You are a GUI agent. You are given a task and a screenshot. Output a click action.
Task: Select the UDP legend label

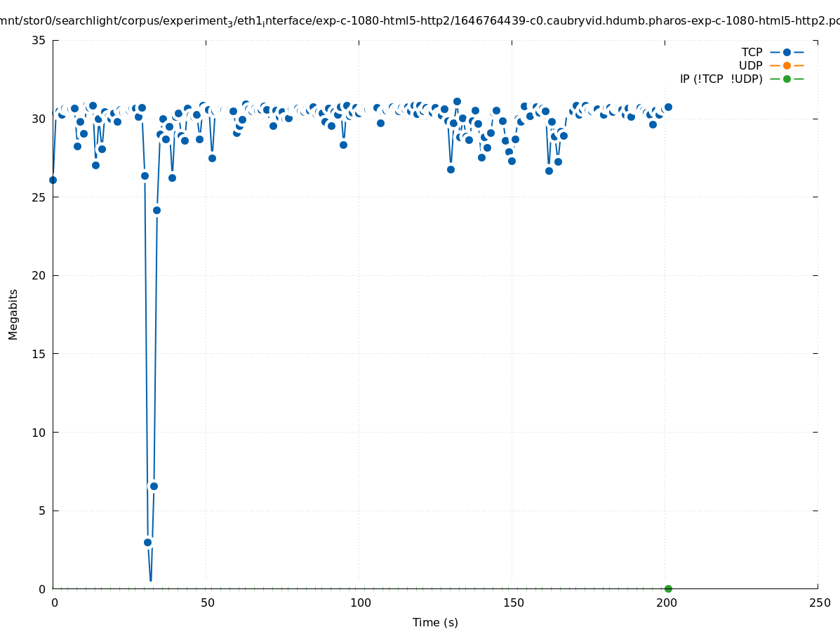pos(750,65)
